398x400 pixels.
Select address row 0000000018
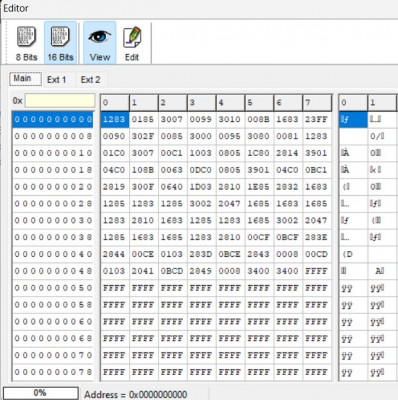pos(53,170)
